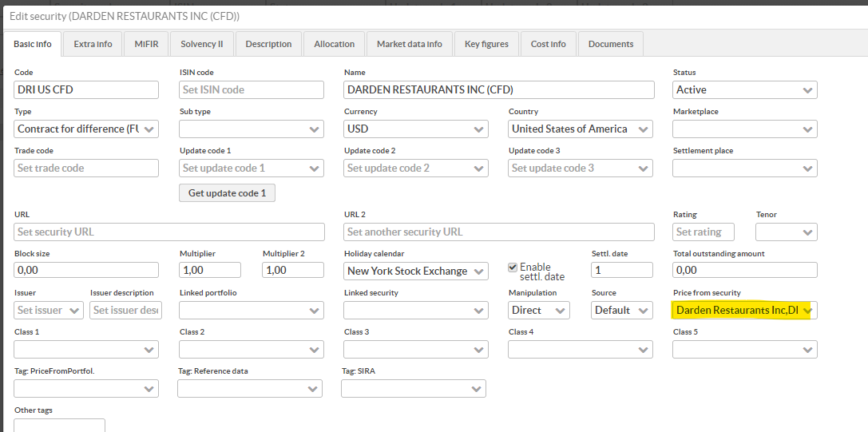Open the Class 5 dropdown

tap(745, 350)
